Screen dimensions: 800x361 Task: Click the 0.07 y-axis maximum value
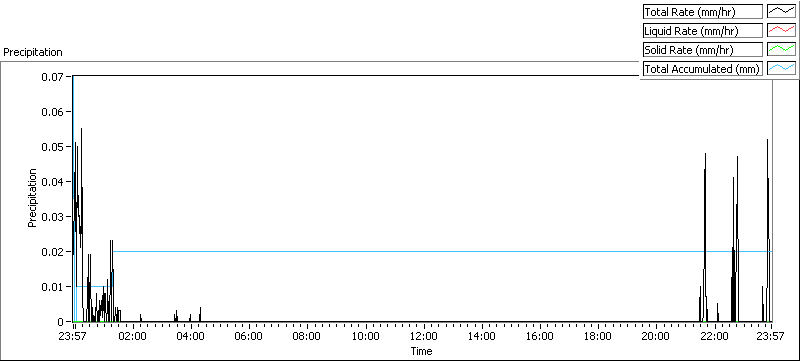tap(53, 76)
